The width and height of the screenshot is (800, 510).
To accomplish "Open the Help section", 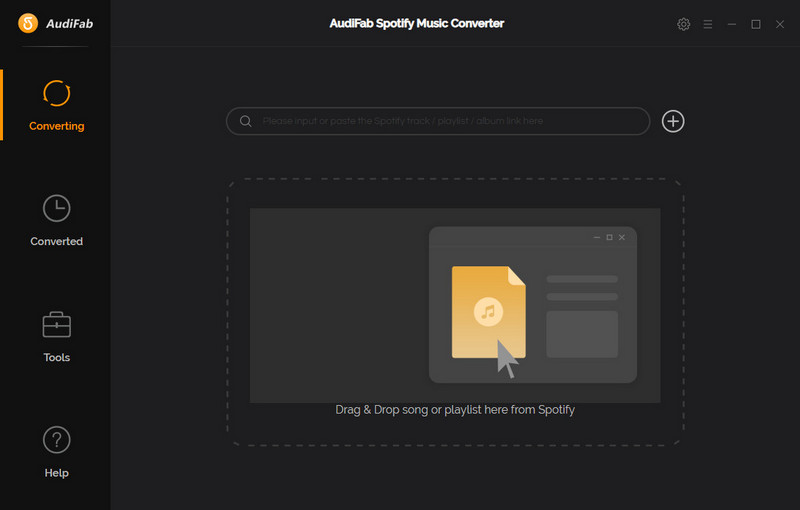I will tap(56, 452).
